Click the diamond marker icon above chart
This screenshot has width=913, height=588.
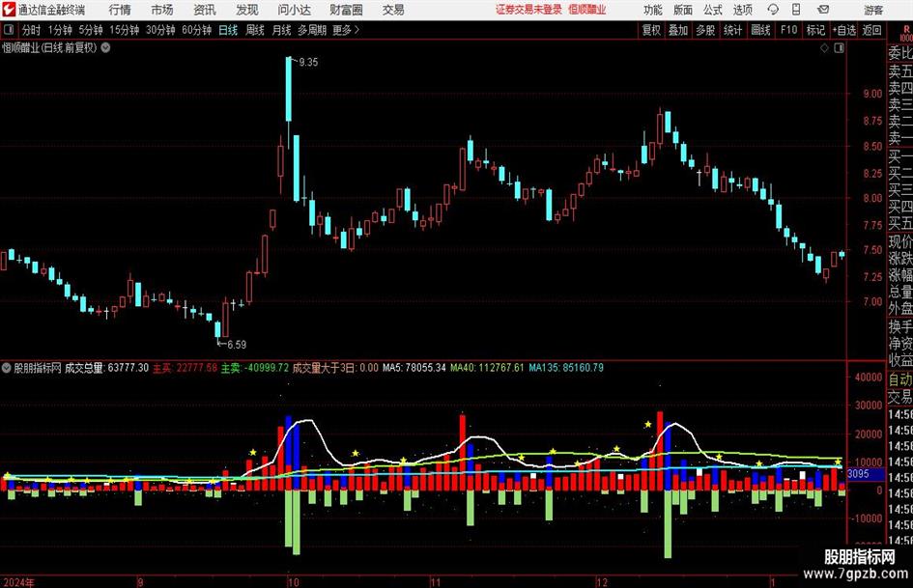(824, 48)
